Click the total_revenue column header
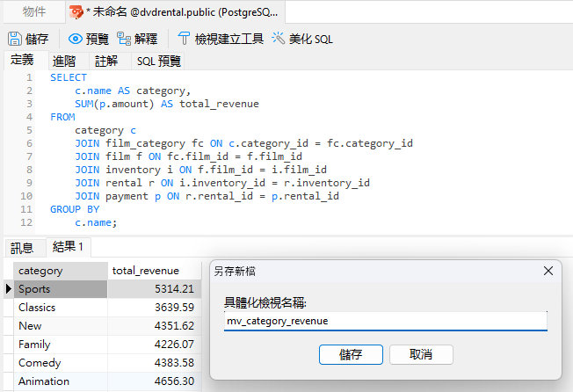 tap(155, 271)
